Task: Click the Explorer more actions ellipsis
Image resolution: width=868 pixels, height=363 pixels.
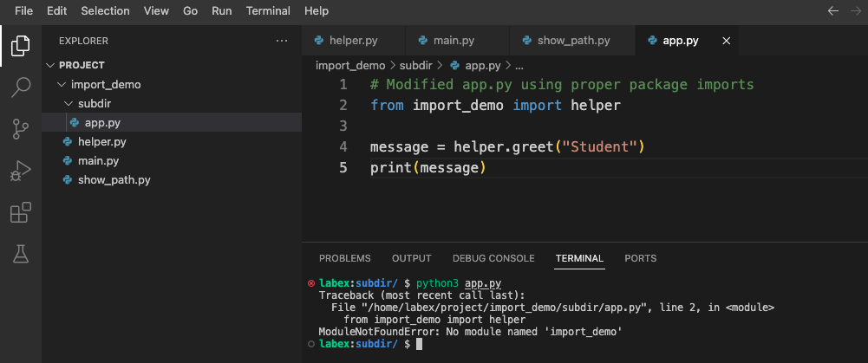Action: tap(281, 41)
